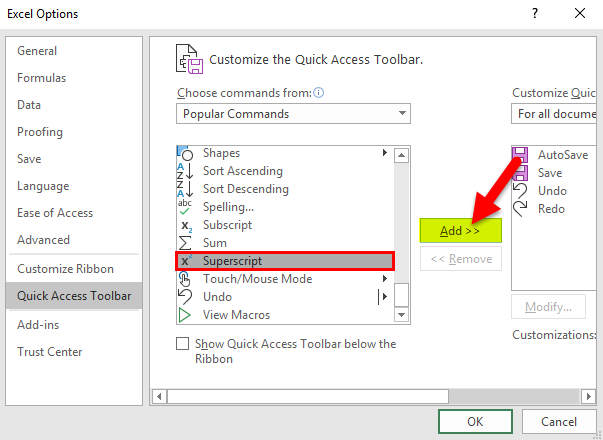Viewport: 603px width, 440px height.
Task: Expand the Shapes submenu arrow
Action: tap(385, 153)
